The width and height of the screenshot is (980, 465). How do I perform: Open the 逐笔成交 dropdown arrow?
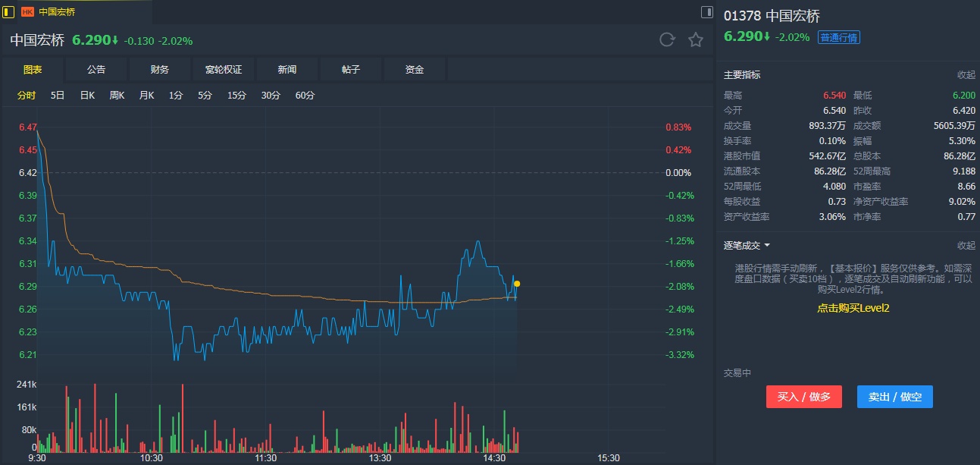[x=767, y=246]
